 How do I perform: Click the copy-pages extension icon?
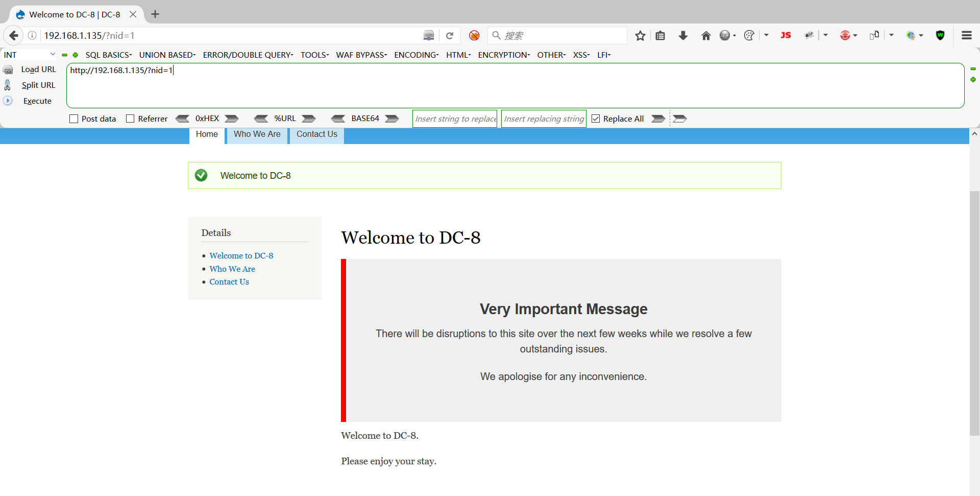click(874, 35)
